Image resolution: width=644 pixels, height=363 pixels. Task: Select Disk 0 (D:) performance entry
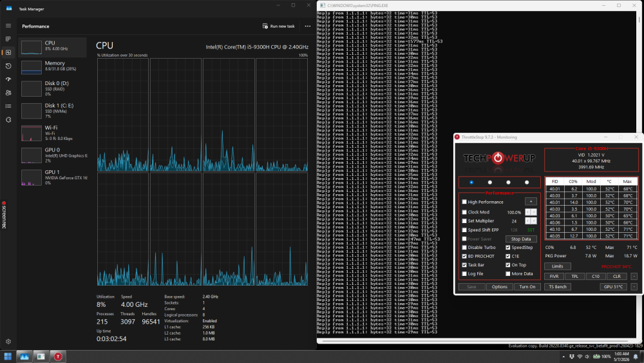[x=53, y=88]
